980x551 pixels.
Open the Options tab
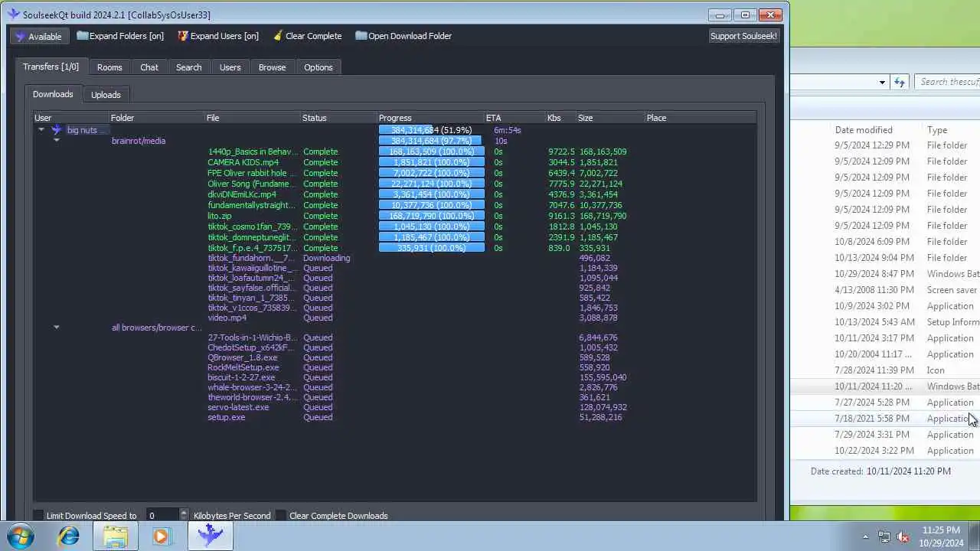pyautogui.click(x=318, y=67)
